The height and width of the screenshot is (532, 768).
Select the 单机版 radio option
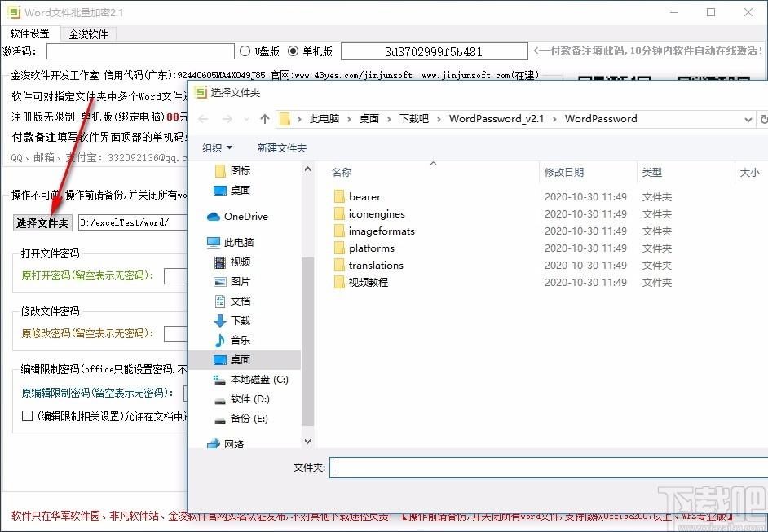(x=294, y=51)
